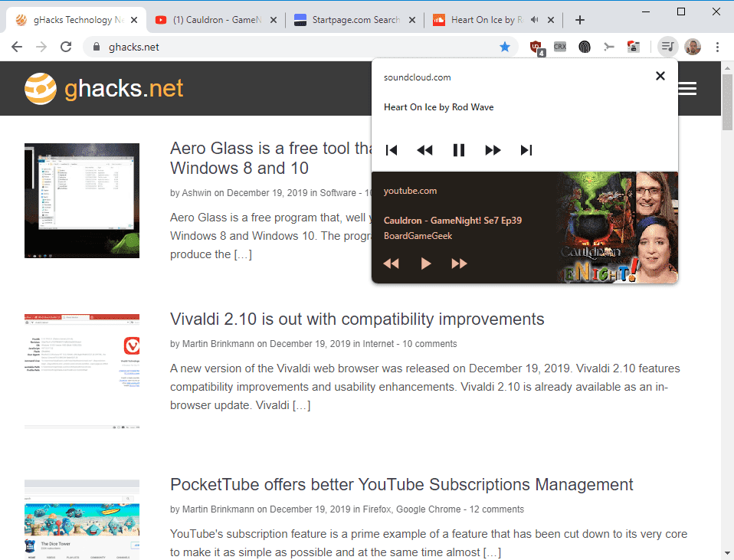The width and height of the screenshot is (734, 560).
Task: Open Vivaldi 2.10 compatibility improvements article
Action: [357, 319]
